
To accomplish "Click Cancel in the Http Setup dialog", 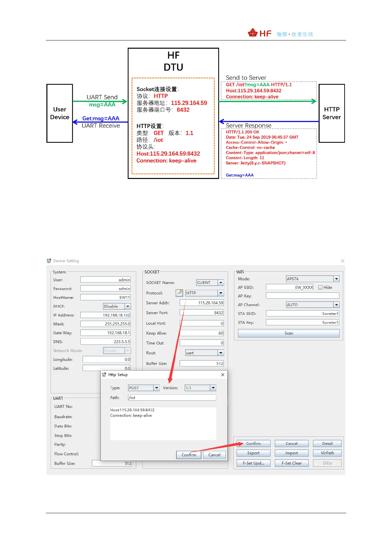I will click(214, 455).
